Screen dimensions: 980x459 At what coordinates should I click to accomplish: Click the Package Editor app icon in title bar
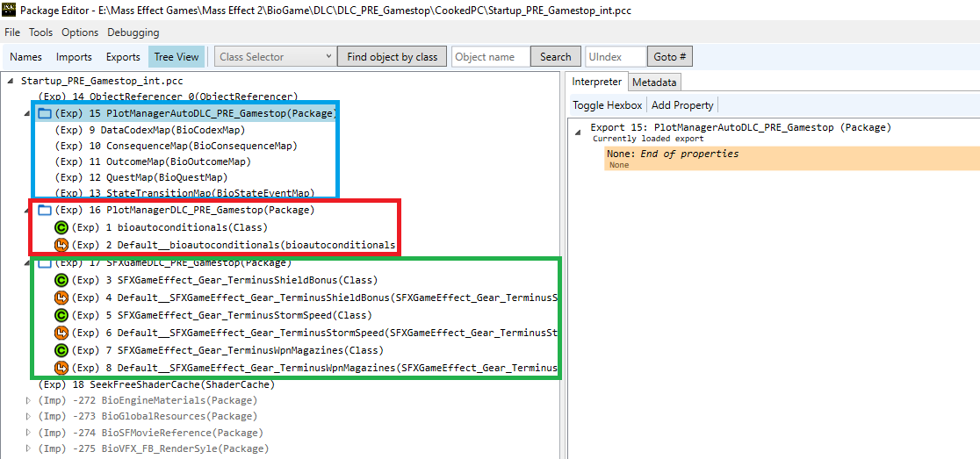click(9, 10)
